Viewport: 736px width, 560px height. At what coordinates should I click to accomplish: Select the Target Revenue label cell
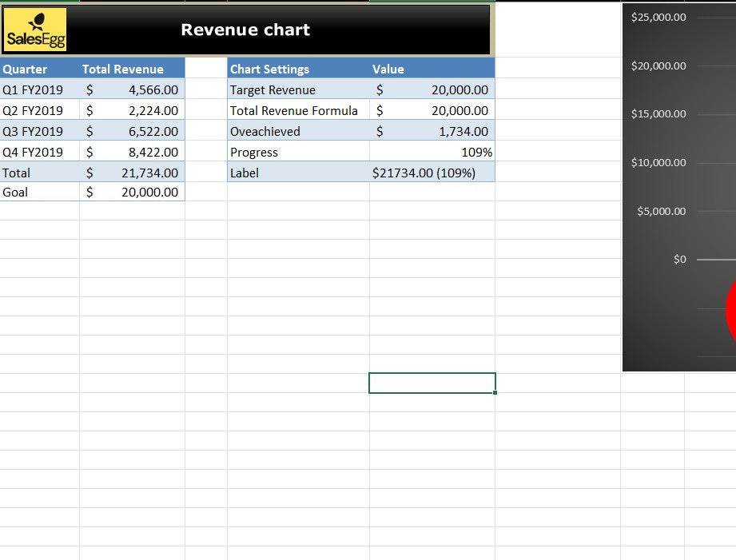[x=298, y=90]
